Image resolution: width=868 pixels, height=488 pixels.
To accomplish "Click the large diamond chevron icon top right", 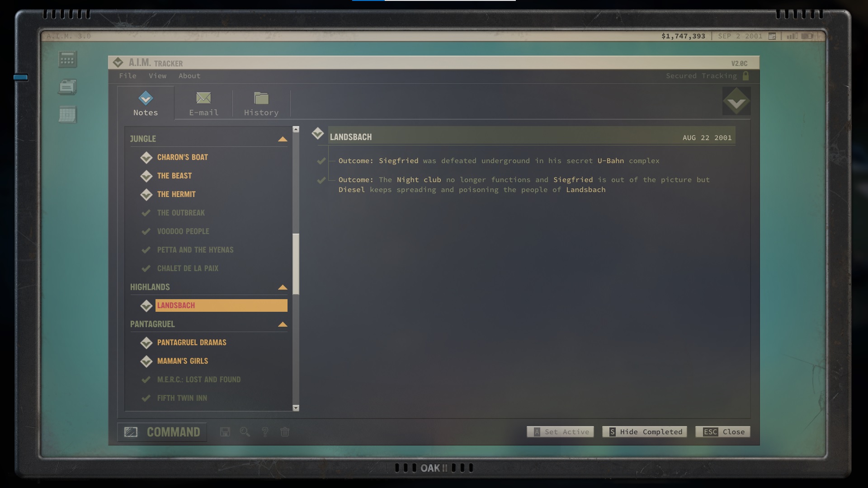I will pyautogui.click(x=736, y=101).
